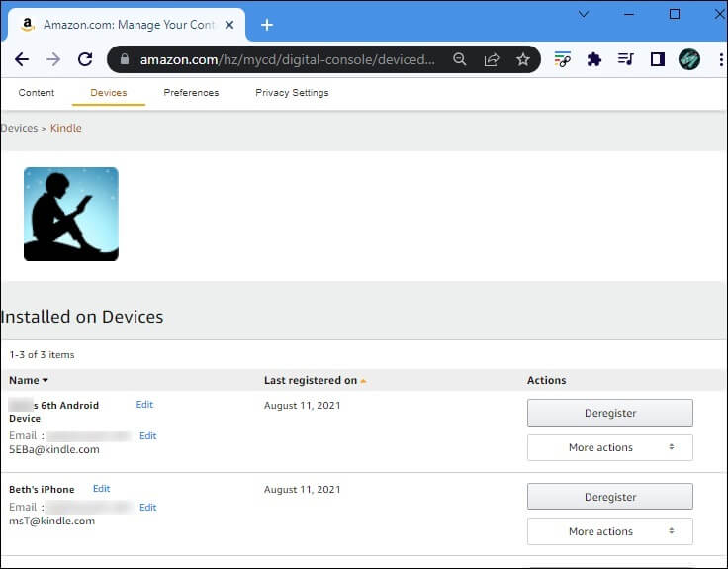The width and height of the screenshot is (728, 569).
Task: Click the share page icon
Action: click(x=492, y=59)
